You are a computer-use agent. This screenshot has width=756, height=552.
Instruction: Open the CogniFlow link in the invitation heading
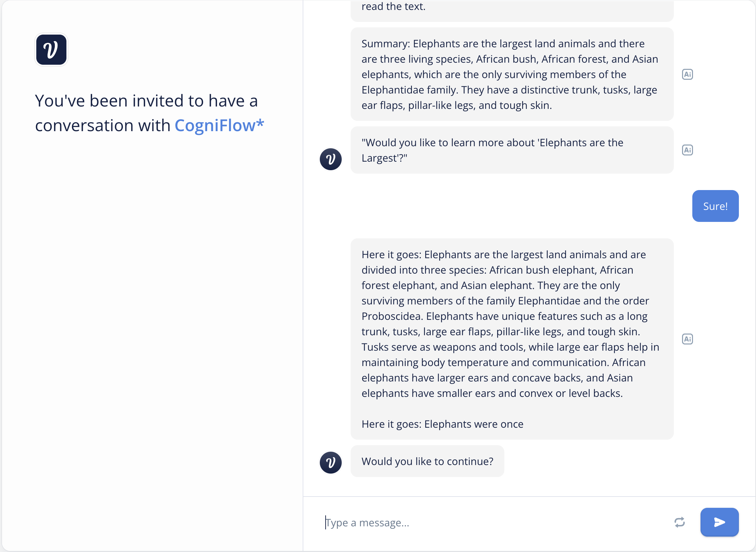(219, 126)
